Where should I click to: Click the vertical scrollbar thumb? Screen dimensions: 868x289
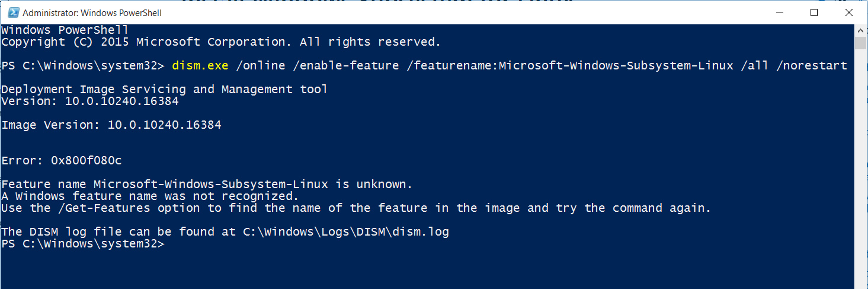pos(860,43)
